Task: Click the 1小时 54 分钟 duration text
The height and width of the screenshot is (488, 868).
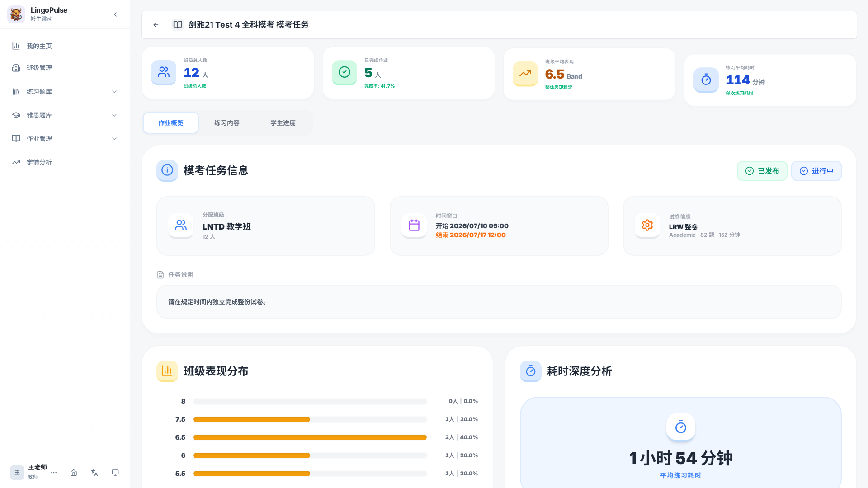Action: click(681, 458)
